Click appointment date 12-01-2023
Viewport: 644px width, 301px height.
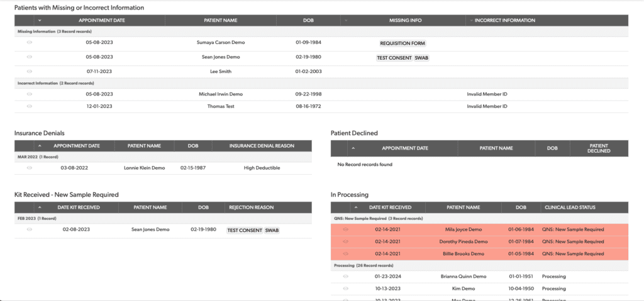(x=99, y=106)
